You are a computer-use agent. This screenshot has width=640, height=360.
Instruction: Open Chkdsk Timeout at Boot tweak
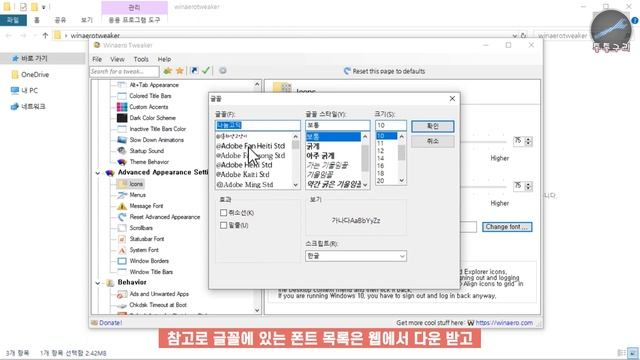pyautogui.click(x=158, y=305)
